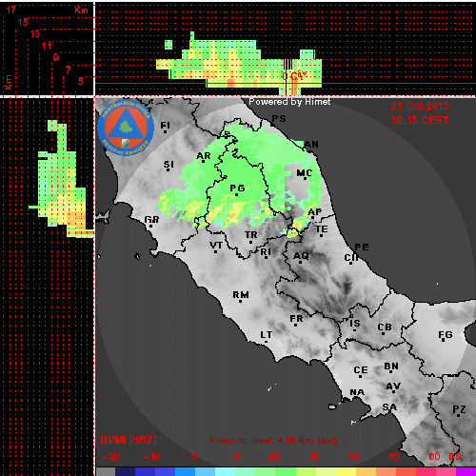Select the TE city label
This screenshot has height=476, width=476.
[x=322, y=228]
